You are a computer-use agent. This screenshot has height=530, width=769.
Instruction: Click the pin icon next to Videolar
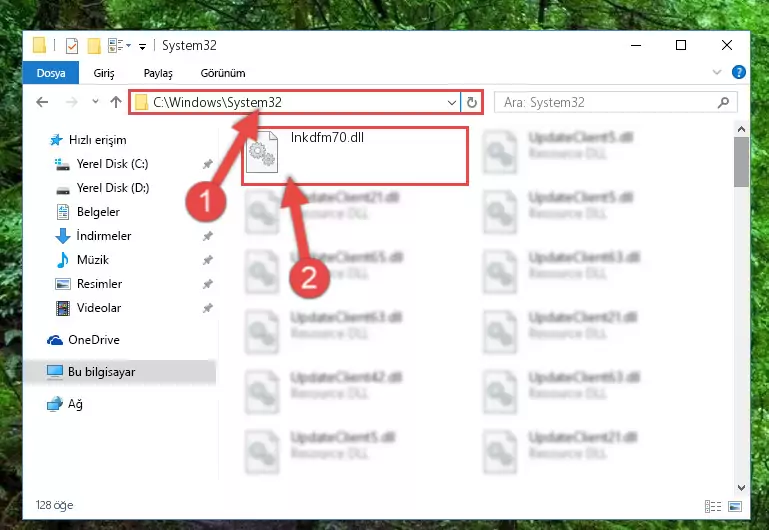pyautogui.click(x=207, y=308)
